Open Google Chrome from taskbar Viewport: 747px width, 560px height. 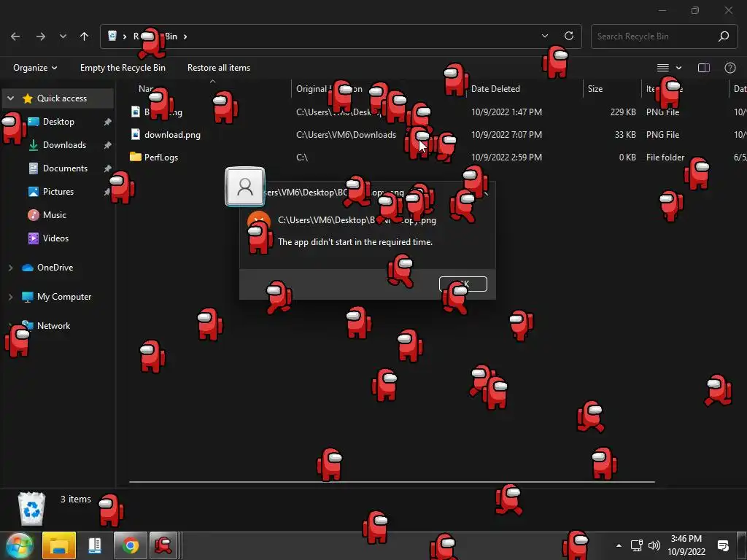[x=130, y=545]
